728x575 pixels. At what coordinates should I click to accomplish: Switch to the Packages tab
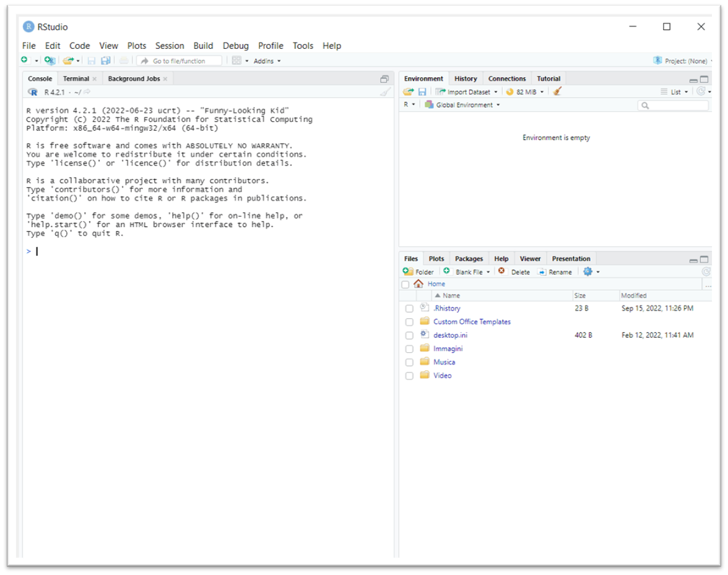pyautogui.click(x=469, y=259)
